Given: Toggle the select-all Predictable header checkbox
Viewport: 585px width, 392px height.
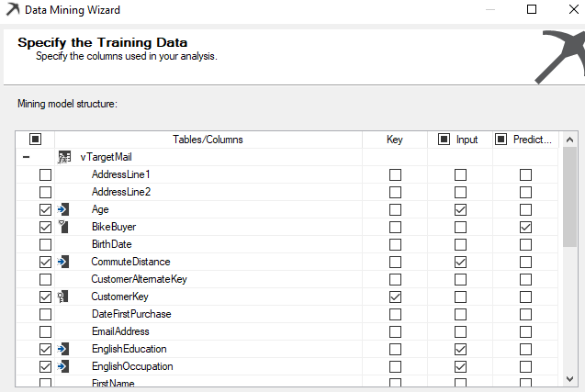Looking at the screenshot, I should coord(501,140).
